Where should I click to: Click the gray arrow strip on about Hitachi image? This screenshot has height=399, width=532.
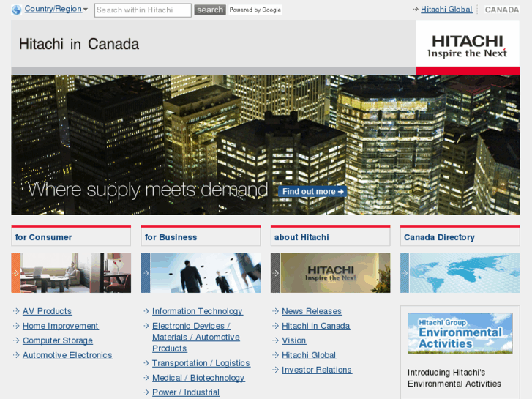[x=275, y=272]
